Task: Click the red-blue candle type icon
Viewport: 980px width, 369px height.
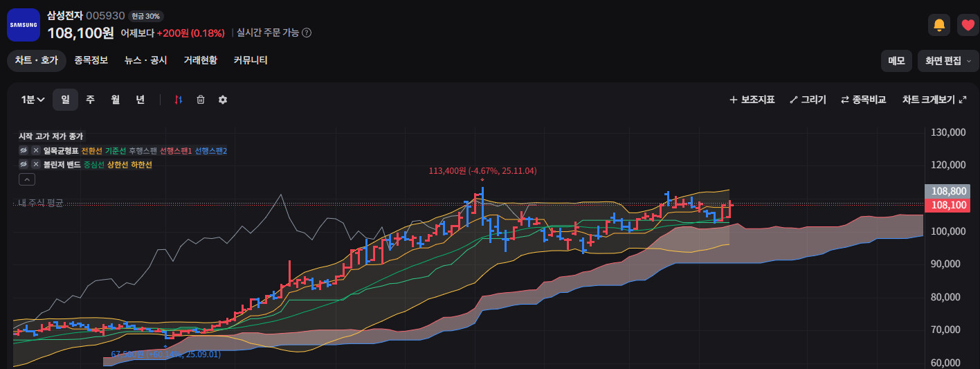Action: pyautogui.click(x=179, y=100)
